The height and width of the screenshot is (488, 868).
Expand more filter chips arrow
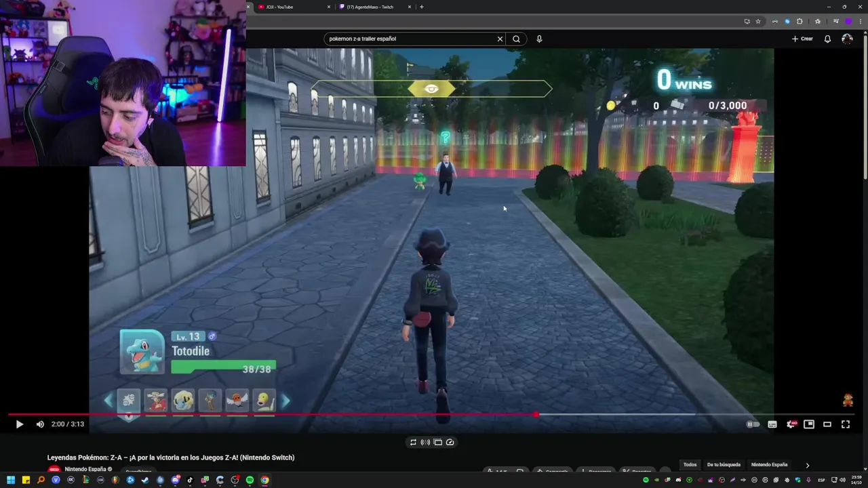[x=807, y=465]
